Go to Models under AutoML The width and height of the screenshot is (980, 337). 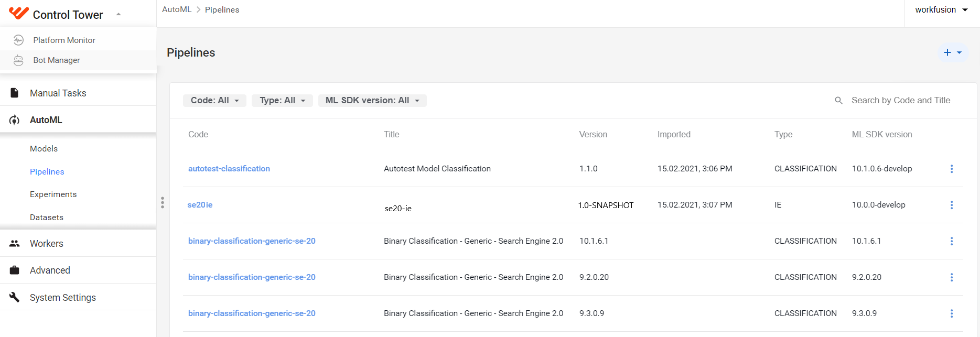point(44,149)
